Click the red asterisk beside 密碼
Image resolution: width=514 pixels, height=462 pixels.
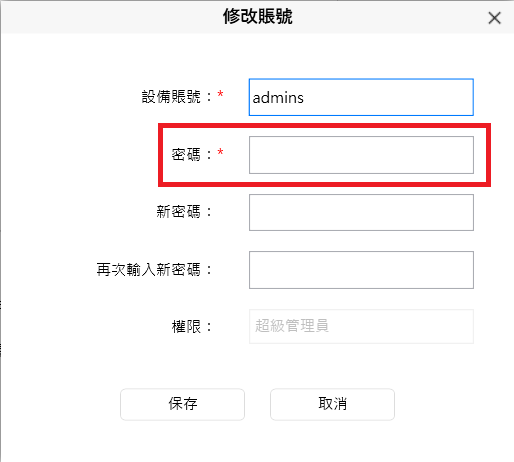tap(220, 152)
